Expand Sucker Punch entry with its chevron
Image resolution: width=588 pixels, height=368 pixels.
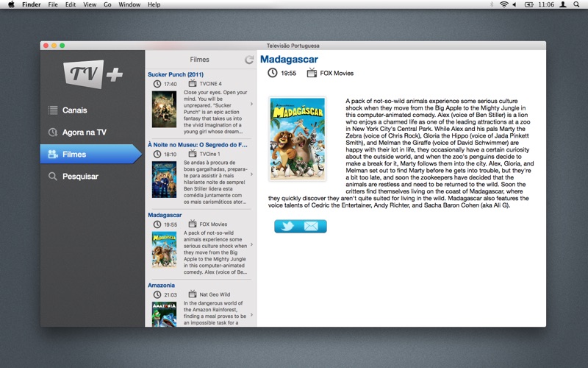click(x=251, y=104)
